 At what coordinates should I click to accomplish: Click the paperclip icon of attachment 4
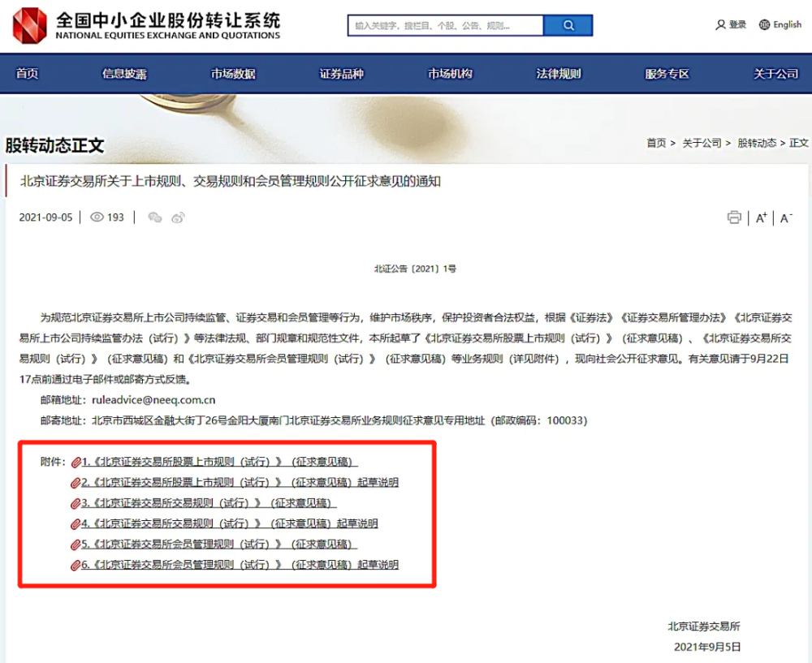pos(76,524)
